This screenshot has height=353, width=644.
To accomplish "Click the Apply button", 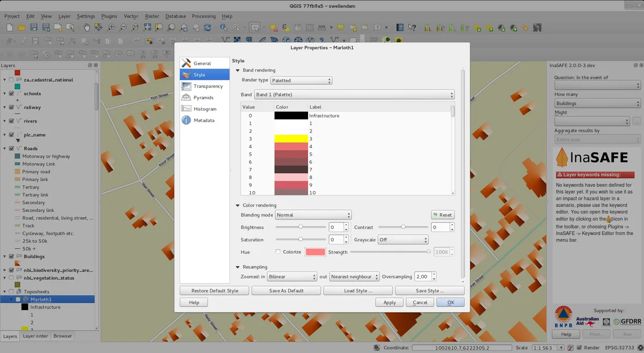I will tap(390, 303).
